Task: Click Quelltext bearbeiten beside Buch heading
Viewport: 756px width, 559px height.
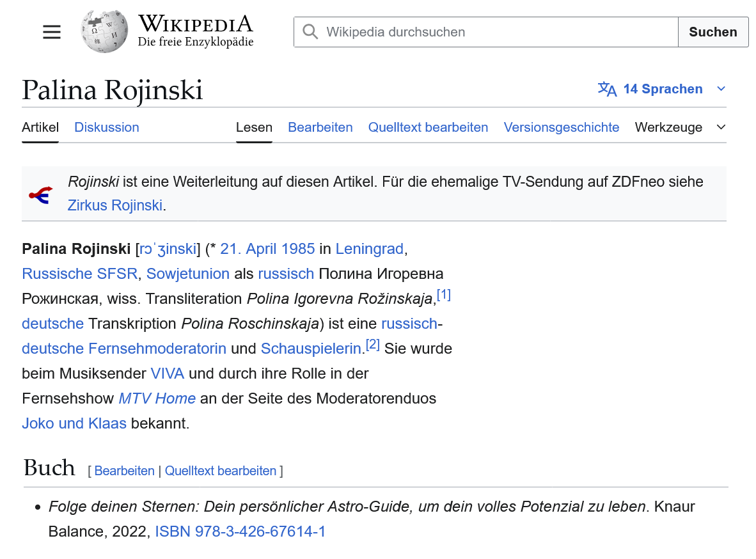Action: [221, 471]
